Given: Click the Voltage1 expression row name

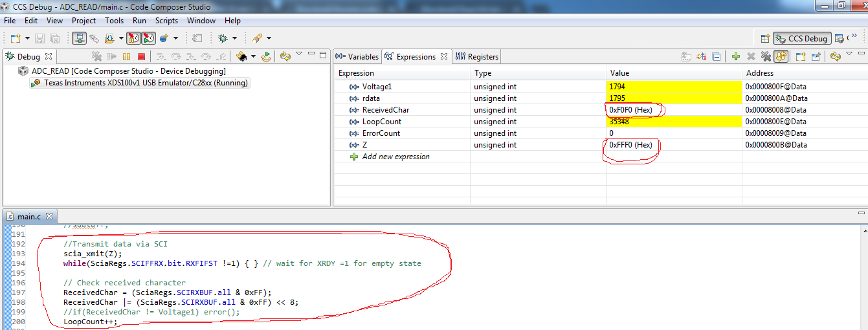Looking at the screenshot, I should (377, 87).
